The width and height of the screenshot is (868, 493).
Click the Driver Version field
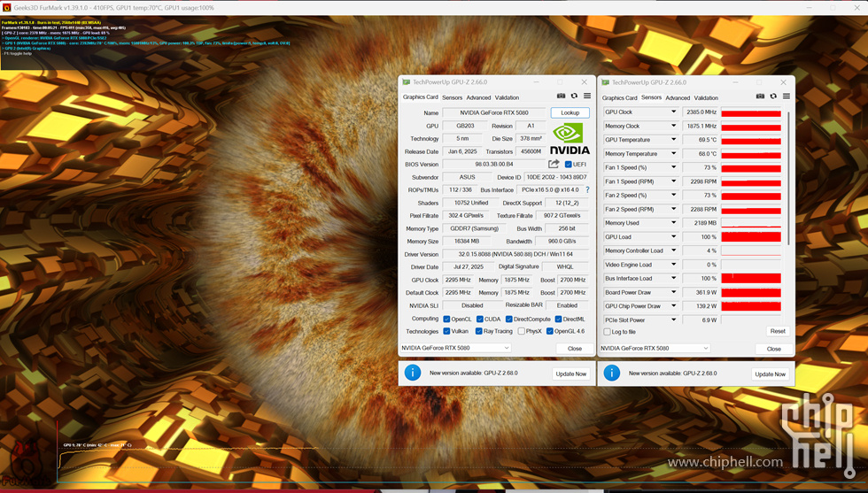pos(515,255)
